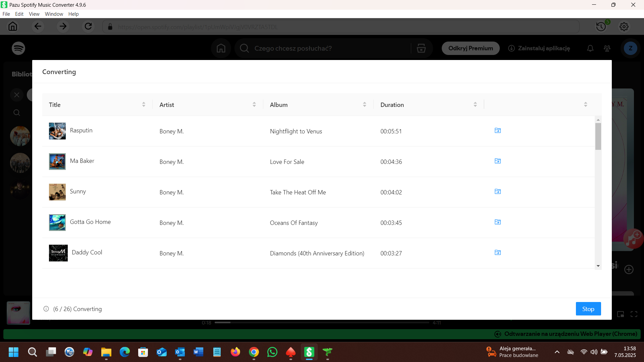Viewport: 644px width, 362px height.
Task: Sort list by Title column
Action: click(144, 105)
